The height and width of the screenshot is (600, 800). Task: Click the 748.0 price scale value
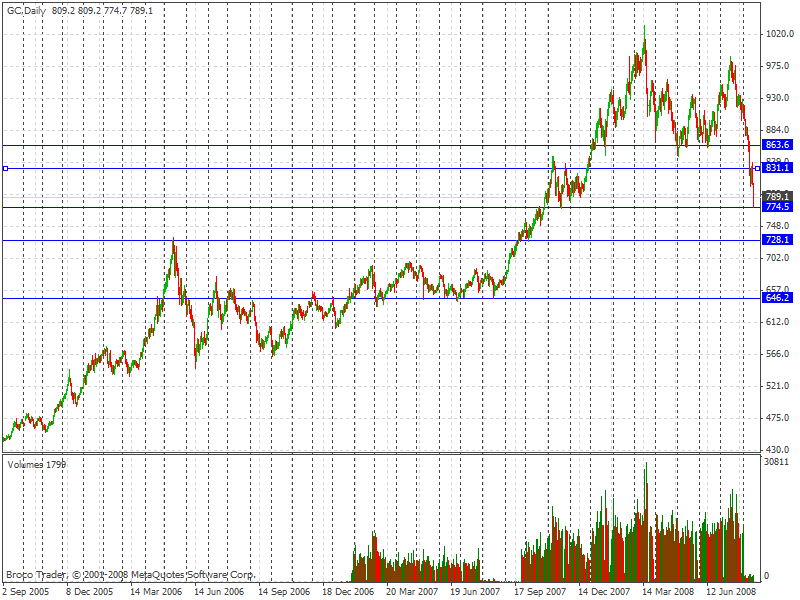coord(778,226)
